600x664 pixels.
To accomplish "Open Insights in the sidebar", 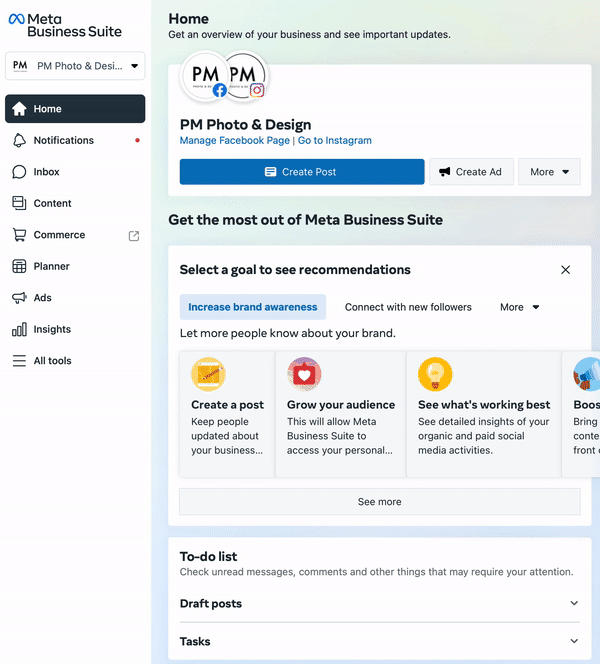I will tap(75, 329).
